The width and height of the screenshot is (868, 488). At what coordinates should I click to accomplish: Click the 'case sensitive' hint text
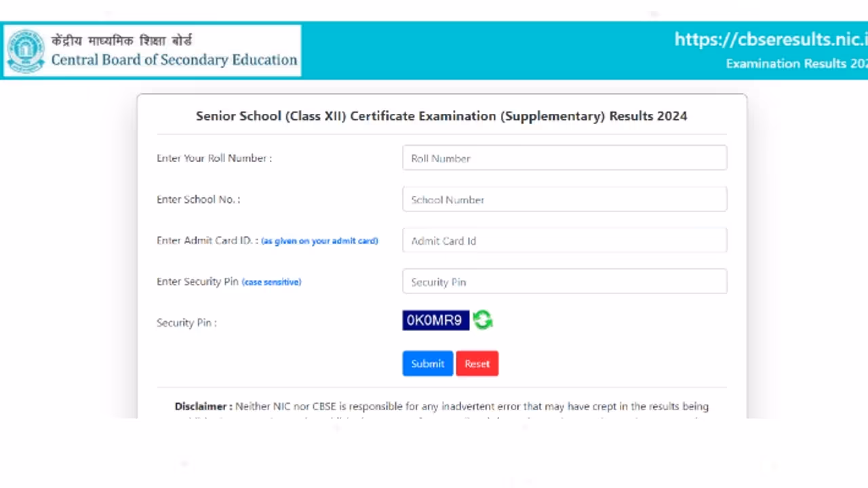click(x=271, y=282)
